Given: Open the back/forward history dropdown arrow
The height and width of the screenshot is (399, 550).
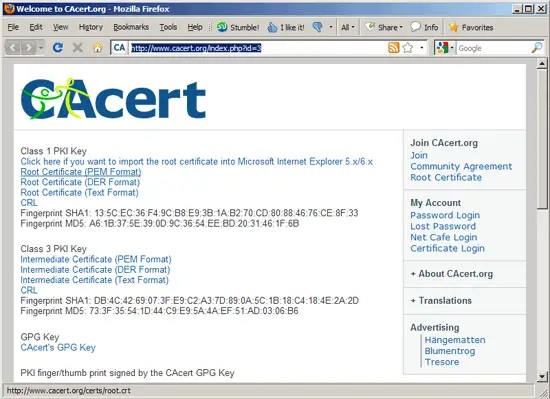Looking at the screenshot, I should [41, 47].
